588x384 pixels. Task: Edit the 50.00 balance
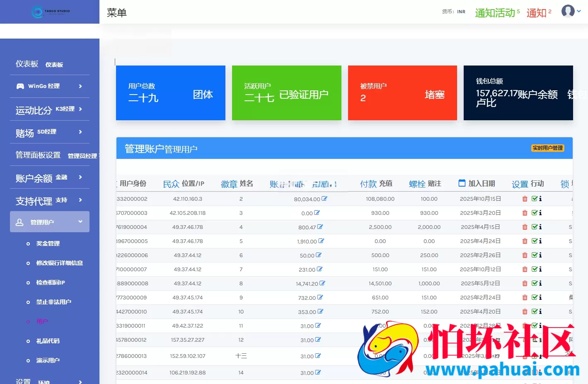coord(319,255)
